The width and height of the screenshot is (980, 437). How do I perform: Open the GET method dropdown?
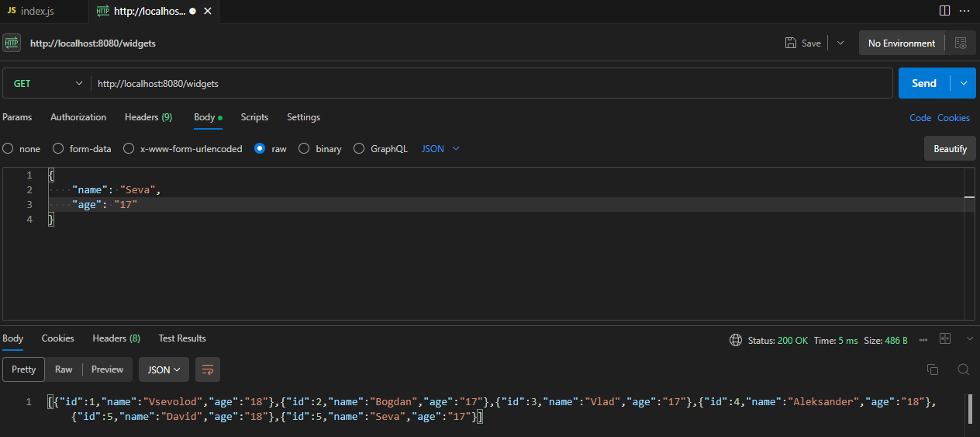click(47, 83)
